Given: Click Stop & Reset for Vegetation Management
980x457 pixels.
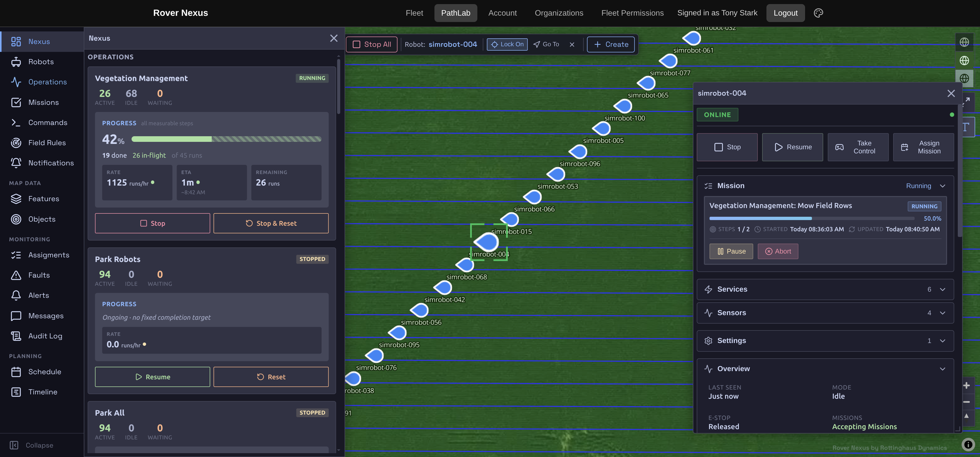Looking at the screenshot, I should point(271,223).
